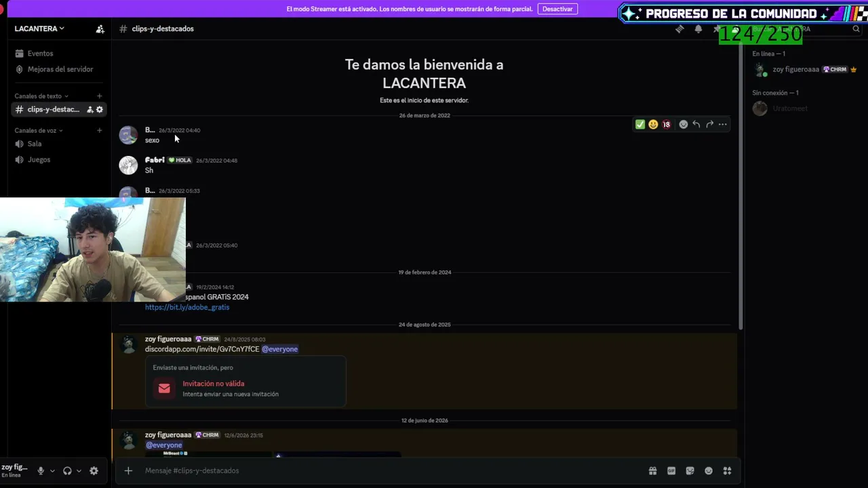
Task: Click the 'Sin conexión — 1' members heading
Action: 775,93
